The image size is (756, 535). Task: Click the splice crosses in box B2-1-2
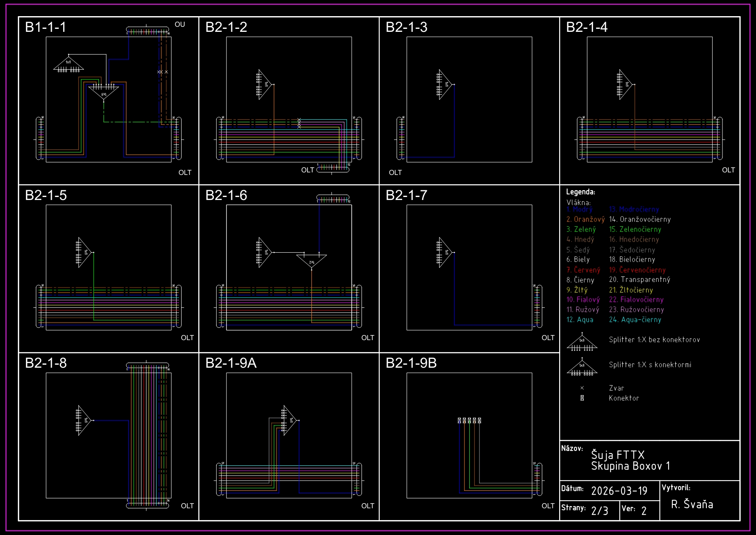click(299, 124)
